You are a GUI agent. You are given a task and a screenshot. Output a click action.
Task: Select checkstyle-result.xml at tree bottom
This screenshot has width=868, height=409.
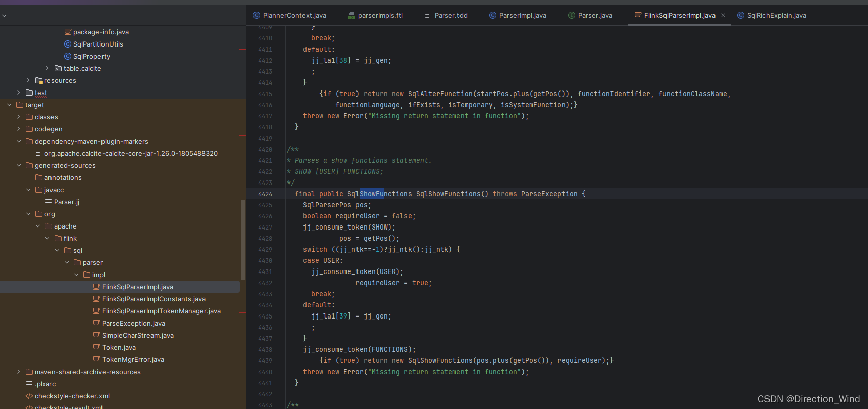tap(69, 406)
